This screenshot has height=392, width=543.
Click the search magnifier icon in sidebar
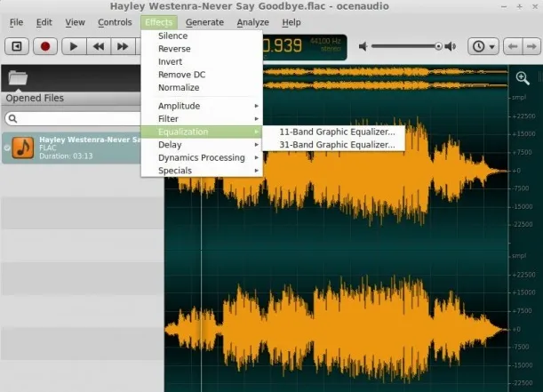[x=12, y=119]
